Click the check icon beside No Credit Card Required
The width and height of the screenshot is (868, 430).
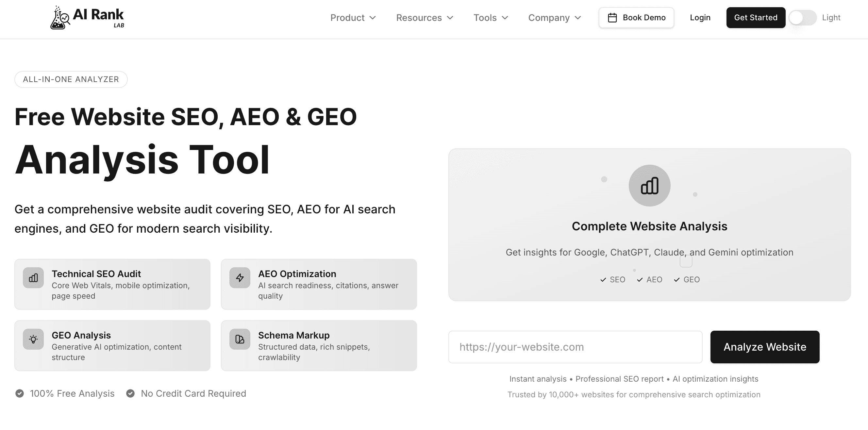pyautogui.click(x=130, y=394)
